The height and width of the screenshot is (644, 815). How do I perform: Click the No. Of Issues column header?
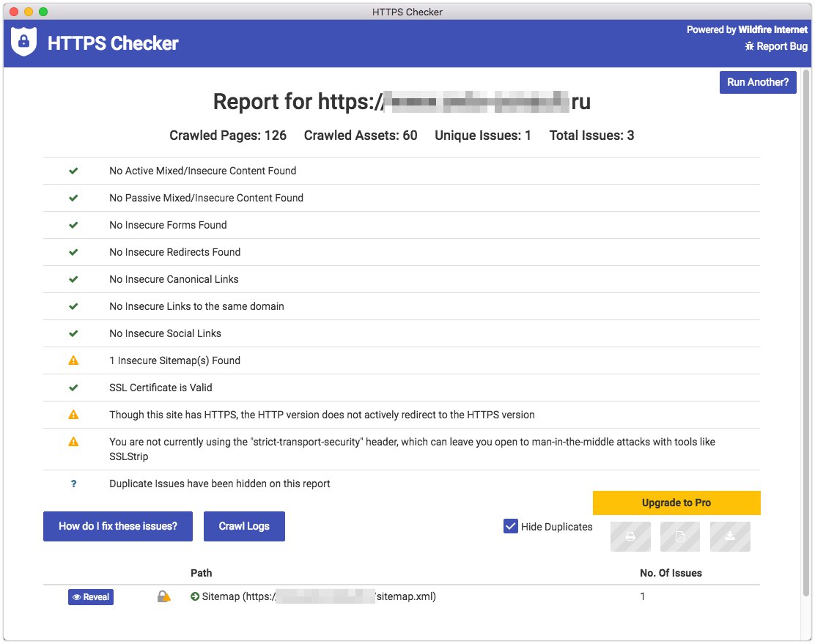[671, 573]
